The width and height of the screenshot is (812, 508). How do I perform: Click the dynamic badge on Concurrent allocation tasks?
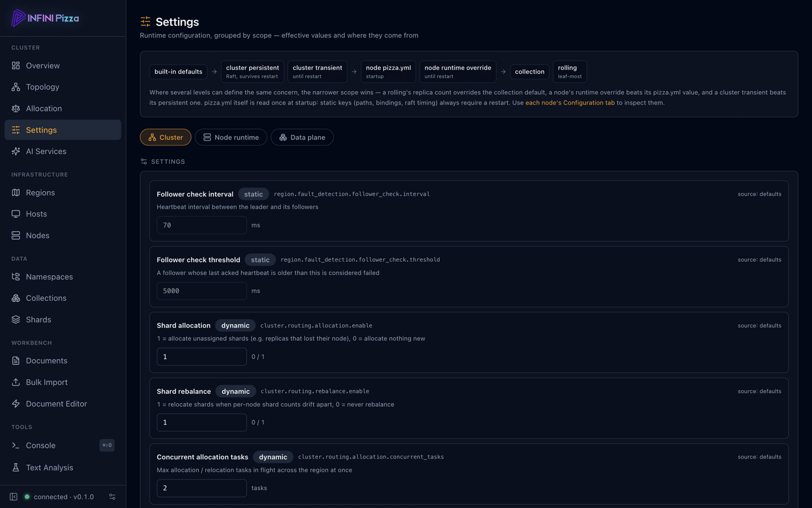(273, 457)
